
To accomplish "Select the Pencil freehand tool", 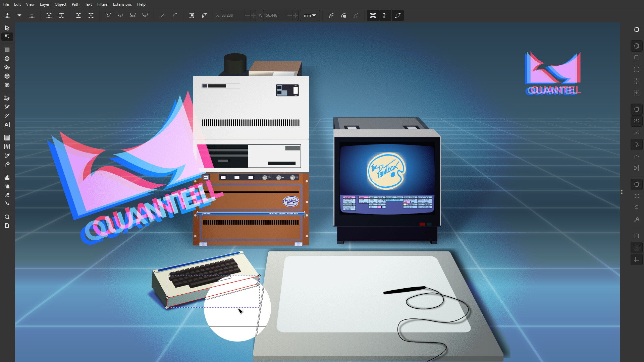I will 7,107.
